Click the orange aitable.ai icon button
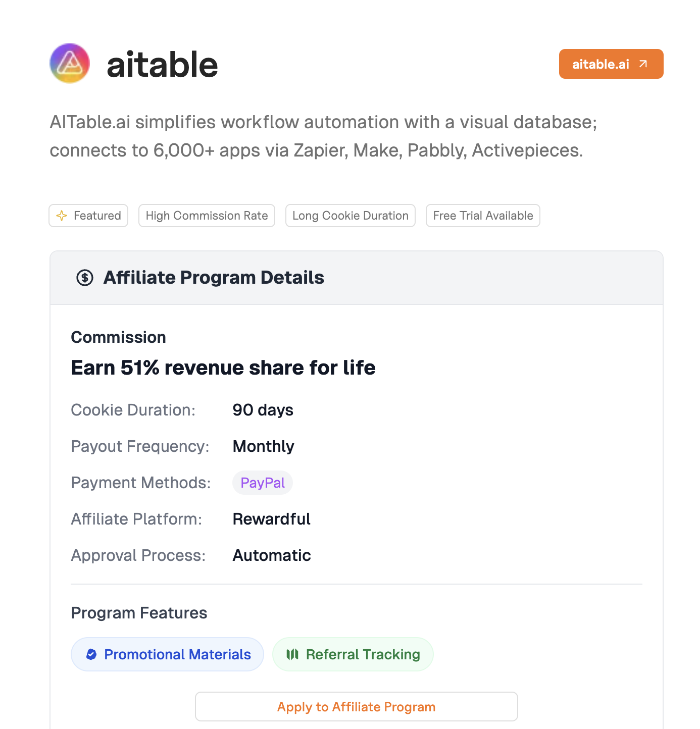 coord(611,64)
